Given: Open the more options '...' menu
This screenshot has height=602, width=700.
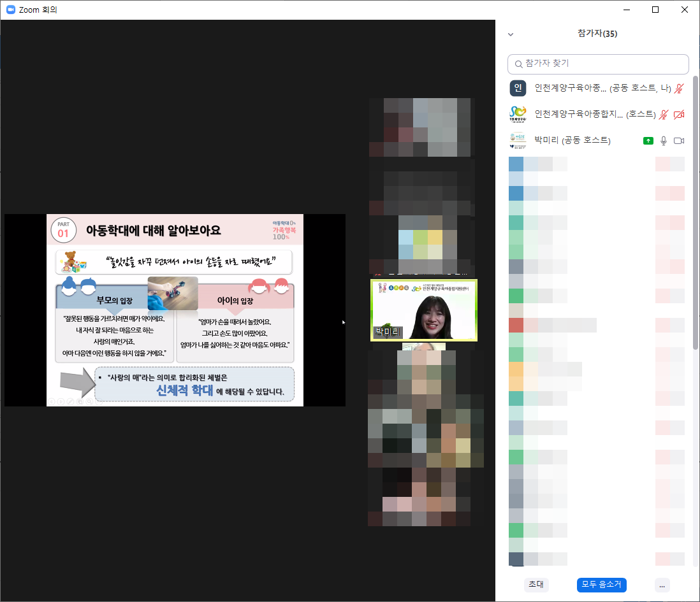Looking at the screenshot, I should coord(662,585).
